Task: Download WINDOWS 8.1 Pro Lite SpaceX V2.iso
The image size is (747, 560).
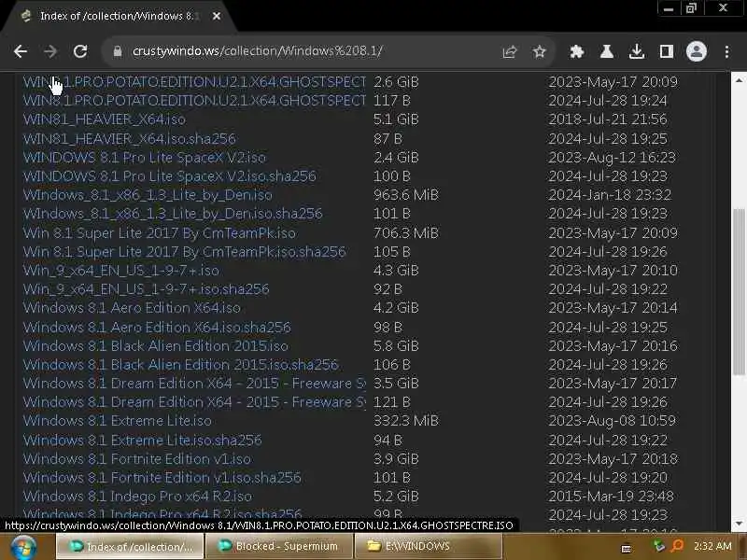Action: point(145,157)
